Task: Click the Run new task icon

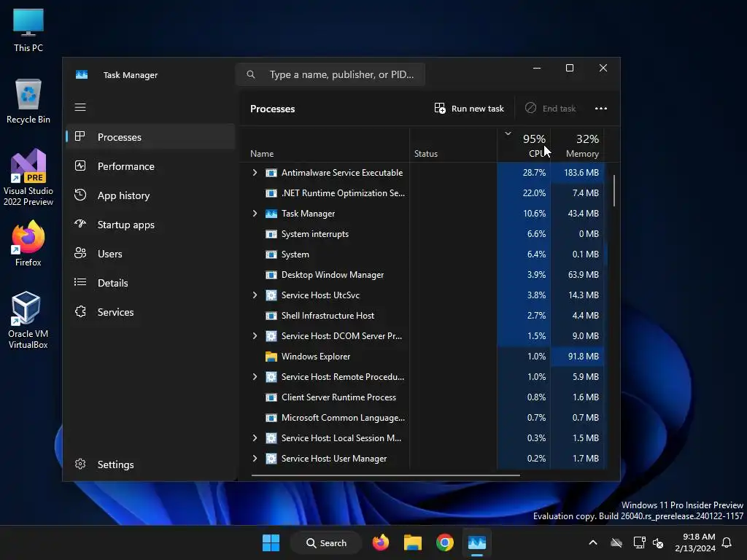Action: click(440, 108)
